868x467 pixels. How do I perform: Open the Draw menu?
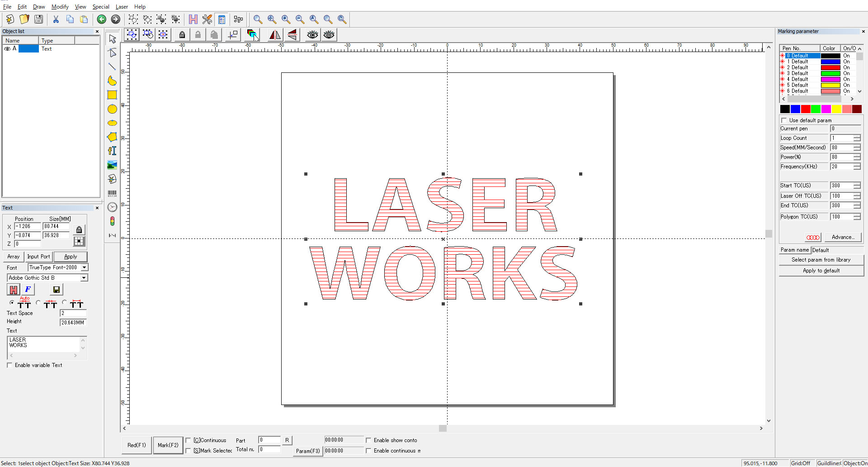pyautogui.click(x=39, y=7)
